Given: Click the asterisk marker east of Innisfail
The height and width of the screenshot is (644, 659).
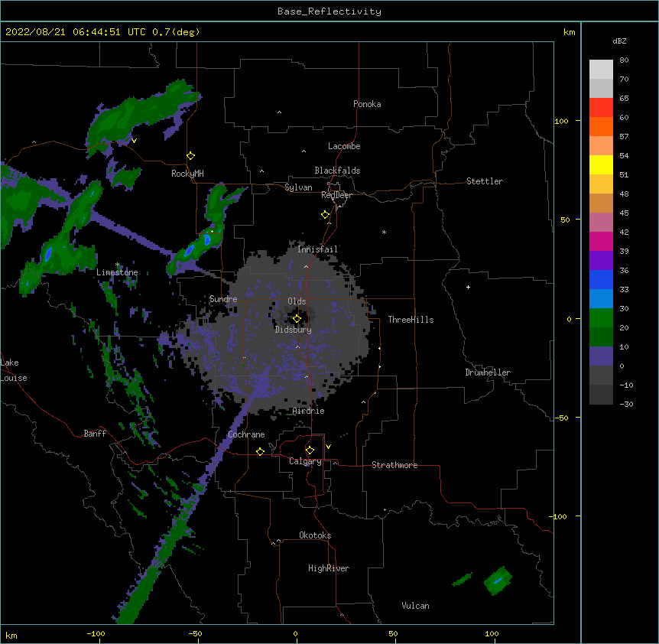Looking at the screenshot, I should pos(384,233).
